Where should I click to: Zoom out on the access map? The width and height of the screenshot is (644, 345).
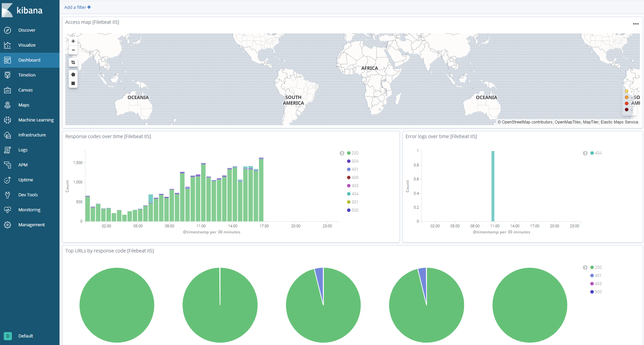[x=73, y=50]
